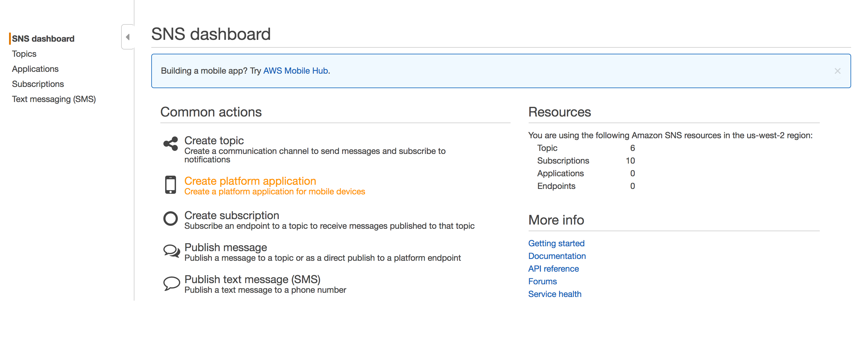
Task: Dismiss the AWS Mobile Hub banner
Action: pos(837,71)
